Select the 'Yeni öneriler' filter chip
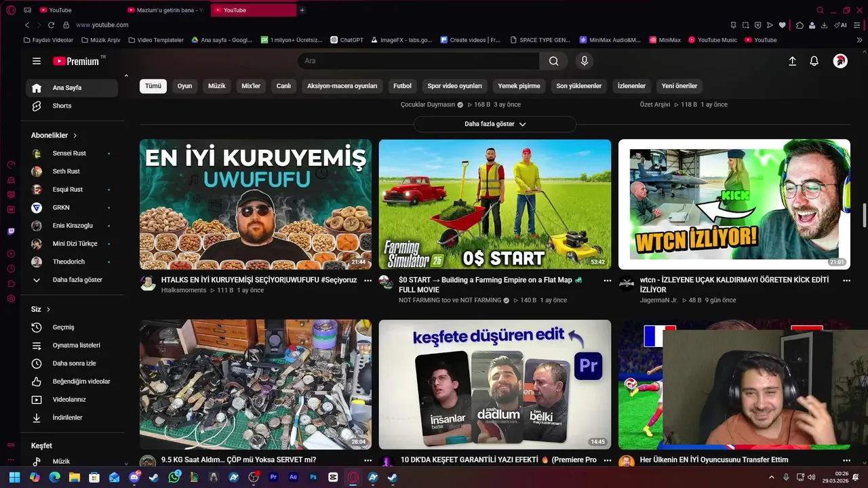The width and height of the screenshot is (868, 488). click(x=679, y=86)
